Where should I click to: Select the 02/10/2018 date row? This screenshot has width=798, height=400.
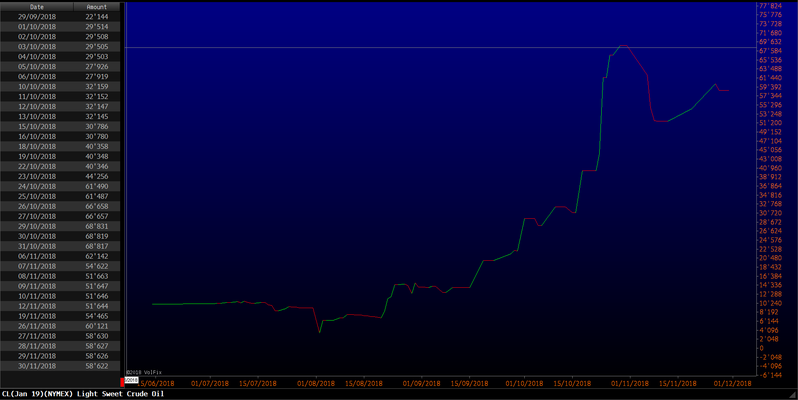(60, 37)
